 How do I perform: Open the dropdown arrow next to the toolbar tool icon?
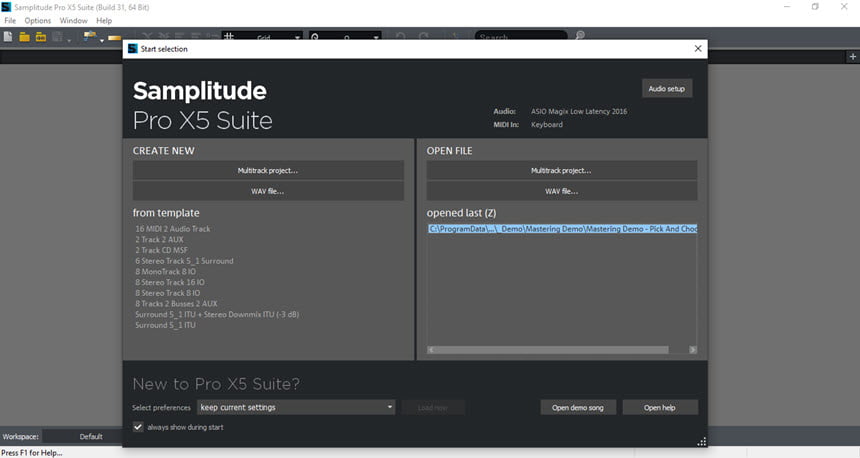pyautogui.click(x=102, y=40)
